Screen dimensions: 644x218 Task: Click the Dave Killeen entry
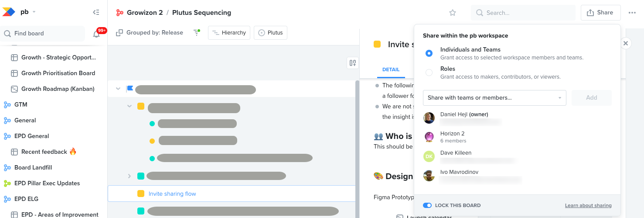[517, 156]
